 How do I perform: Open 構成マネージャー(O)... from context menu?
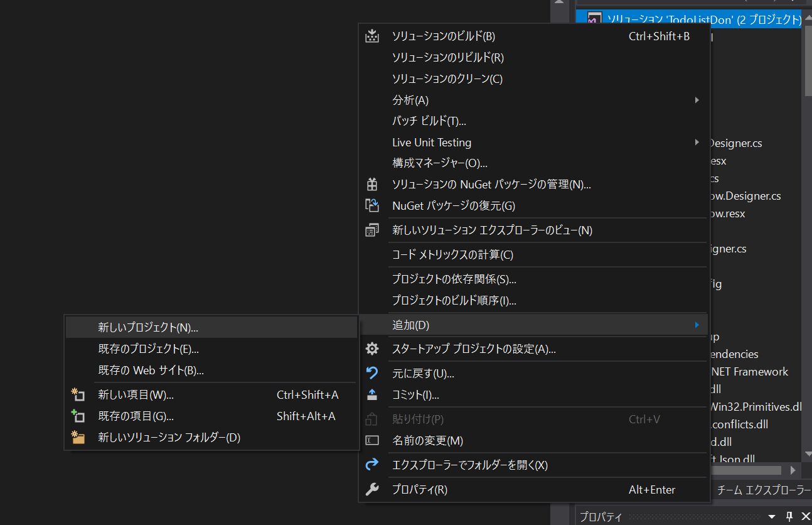click(439, 163)
